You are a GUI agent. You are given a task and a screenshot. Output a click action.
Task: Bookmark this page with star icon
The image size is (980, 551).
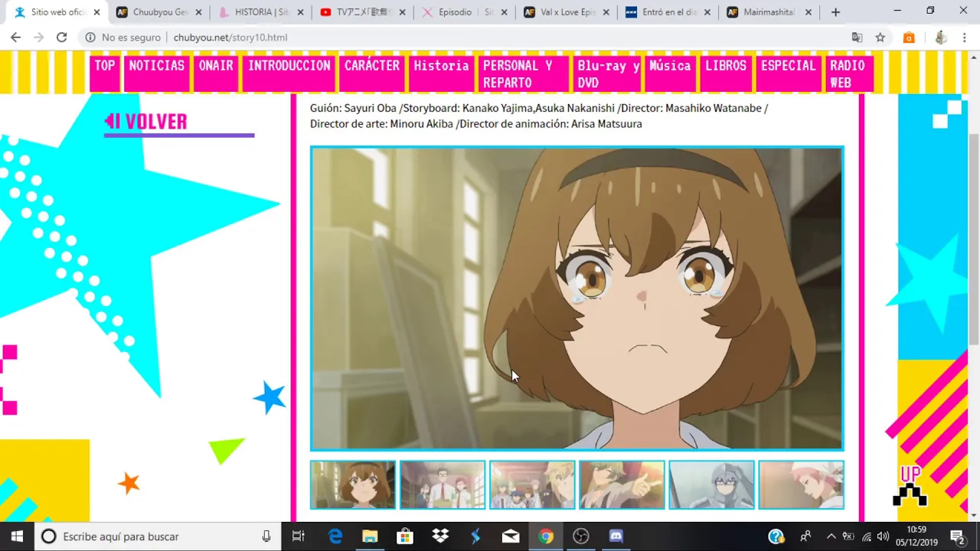(x=880, y=37)
